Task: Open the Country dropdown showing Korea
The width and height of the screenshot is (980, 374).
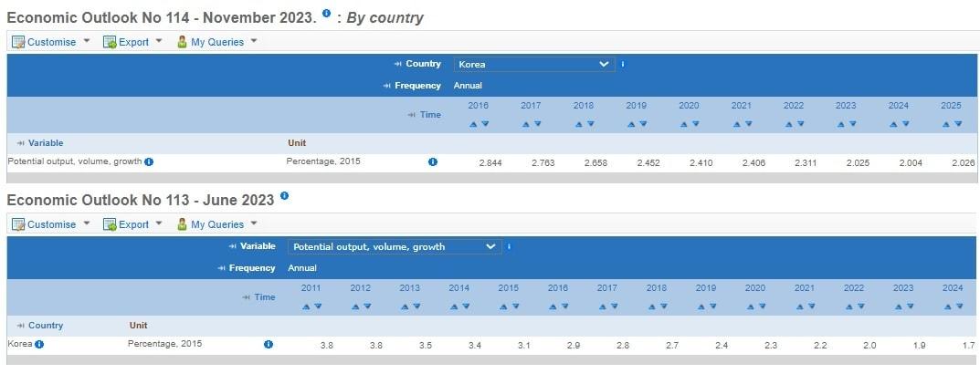Action: click(534, 64)
